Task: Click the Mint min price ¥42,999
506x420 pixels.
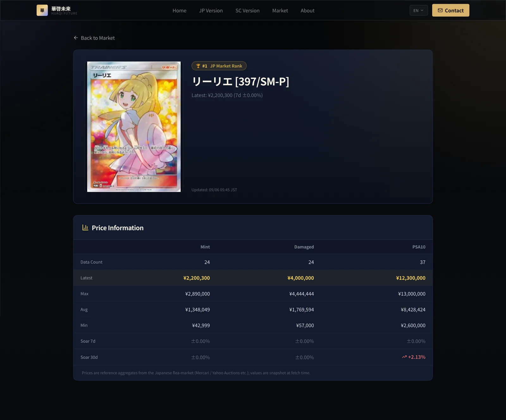Action: [x=201, y=325]
